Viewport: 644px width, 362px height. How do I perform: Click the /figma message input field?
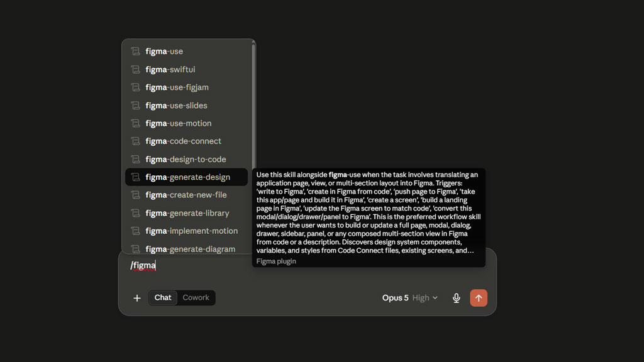307,266
